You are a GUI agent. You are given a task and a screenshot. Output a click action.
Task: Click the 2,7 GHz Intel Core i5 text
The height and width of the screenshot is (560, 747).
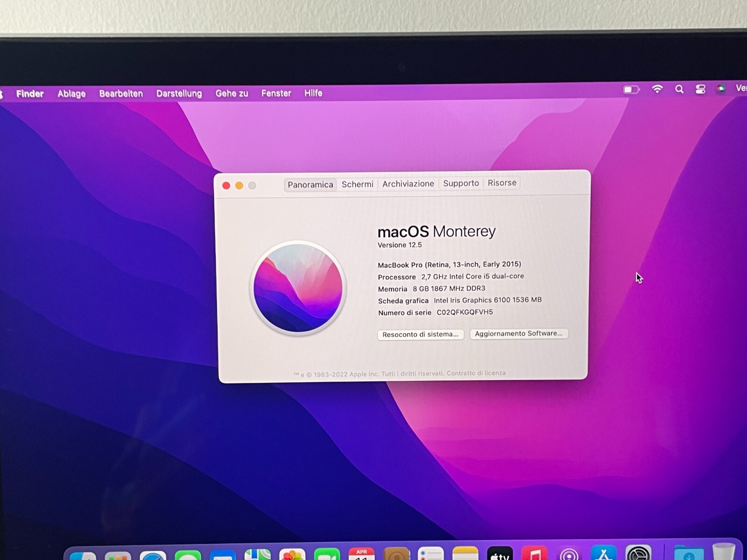[472, 276]
